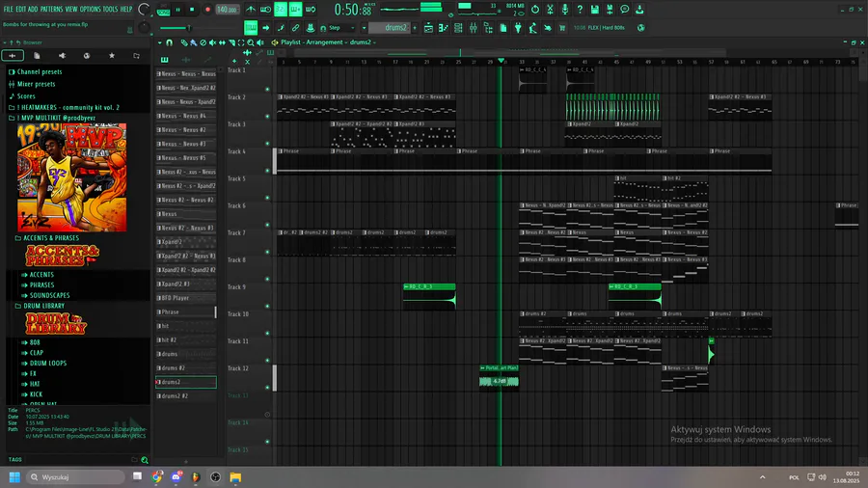Click the main volume knob

pyautogui.click(x=144, y=10)
